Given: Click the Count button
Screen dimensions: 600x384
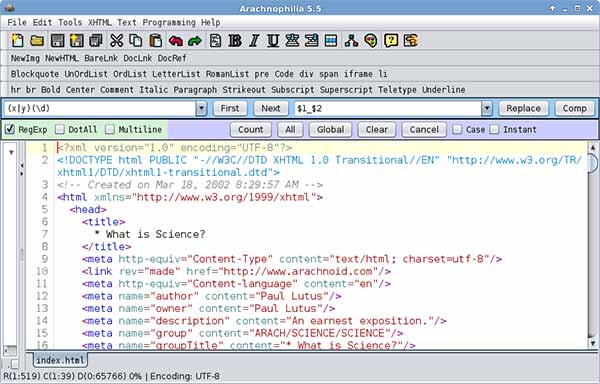Looking at the screenshot, I should [x=251, y=130].
